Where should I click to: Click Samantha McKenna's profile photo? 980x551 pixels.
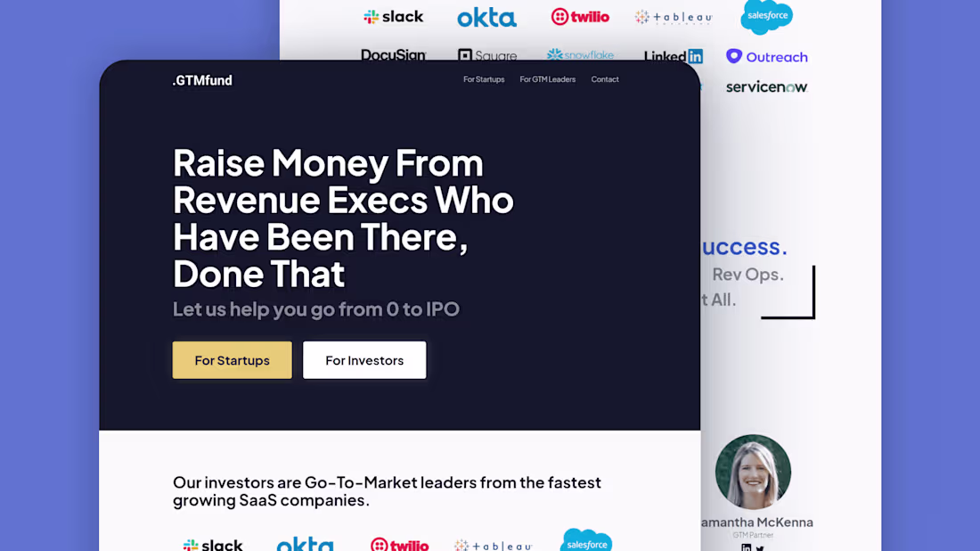[x=753, y=472]
